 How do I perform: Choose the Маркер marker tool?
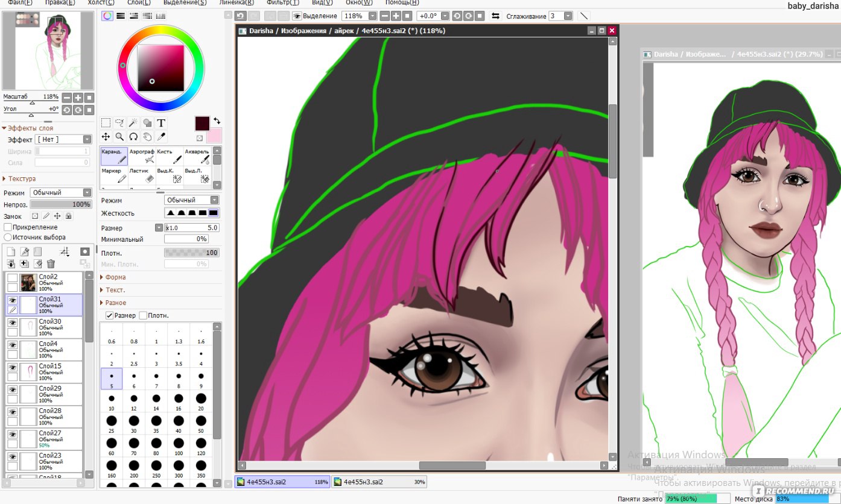114,175
